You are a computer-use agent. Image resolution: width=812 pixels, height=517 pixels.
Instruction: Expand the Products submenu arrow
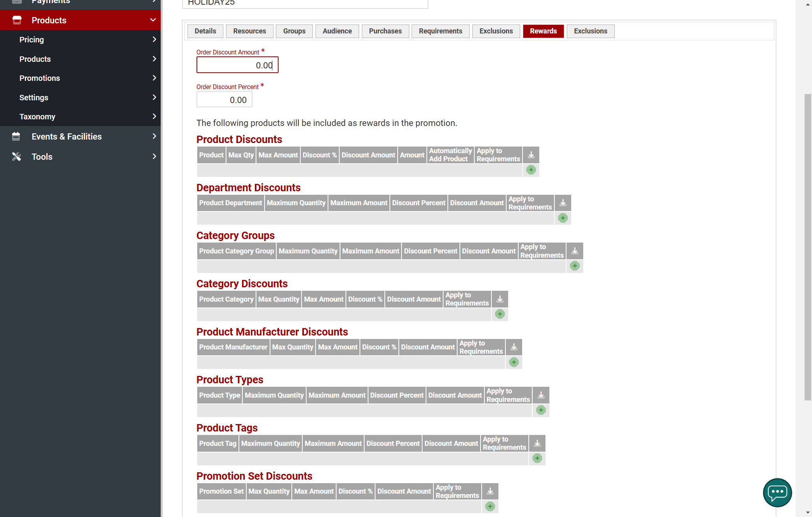154,59
